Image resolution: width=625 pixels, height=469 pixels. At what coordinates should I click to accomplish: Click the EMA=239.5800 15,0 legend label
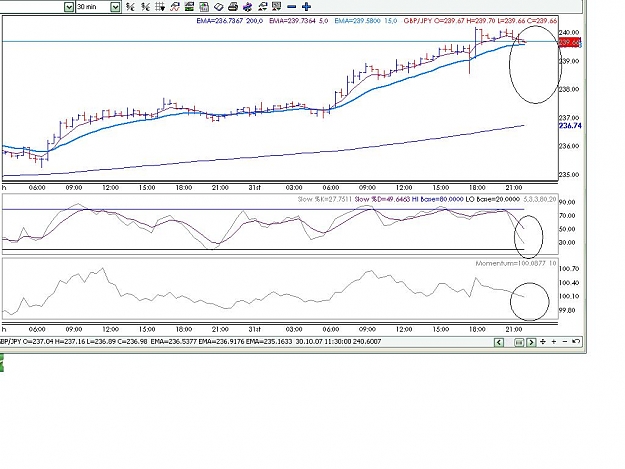coord(366,21)
